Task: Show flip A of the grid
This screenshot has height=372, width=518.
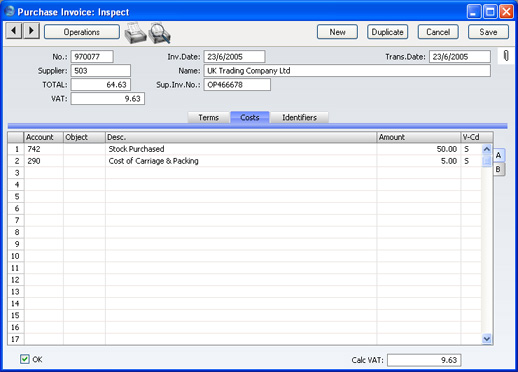Action: (x=499, y=155)
